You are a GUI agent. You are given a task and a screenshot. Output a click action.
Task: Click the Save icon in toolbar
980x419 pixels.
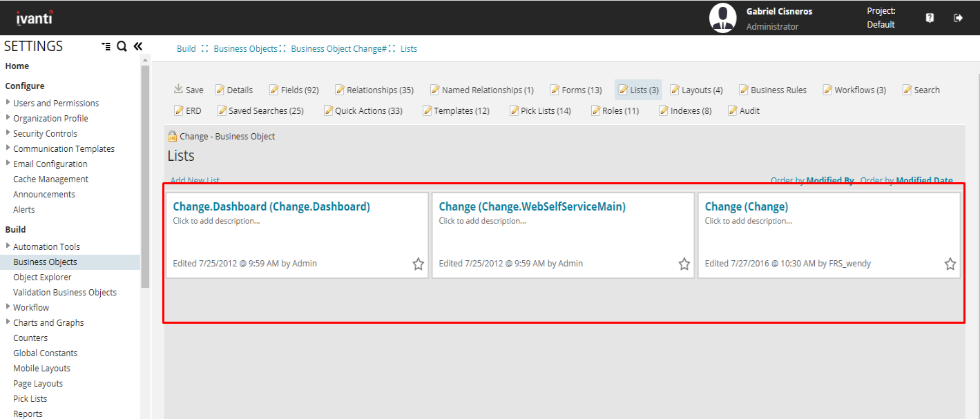pos(178,89)
